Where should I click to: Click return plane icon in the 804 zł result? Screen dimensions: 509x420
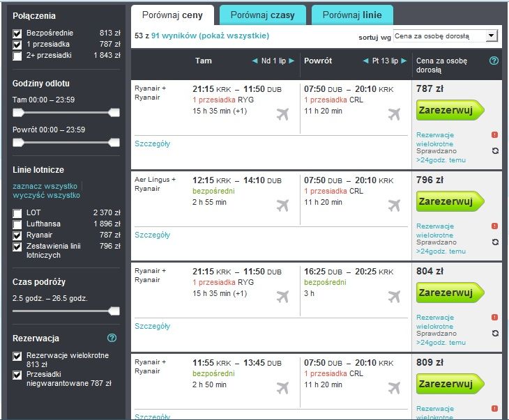point(394,297)
